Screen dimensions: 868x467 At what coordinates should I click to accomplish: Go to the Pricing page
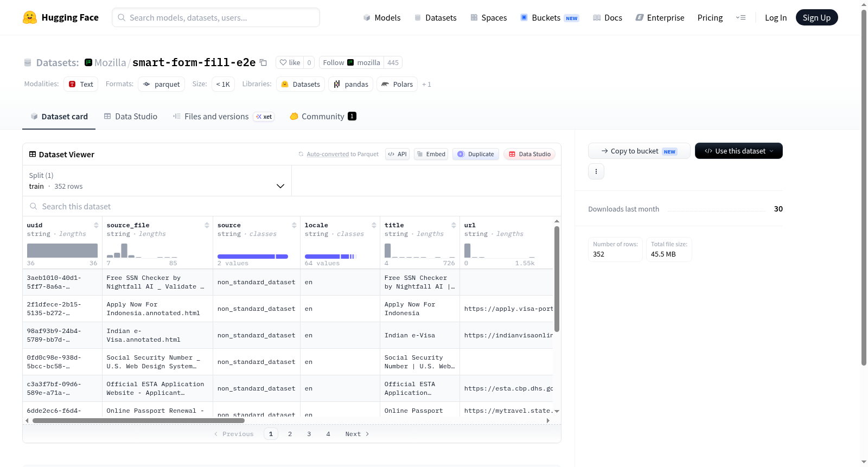(710, 17)
